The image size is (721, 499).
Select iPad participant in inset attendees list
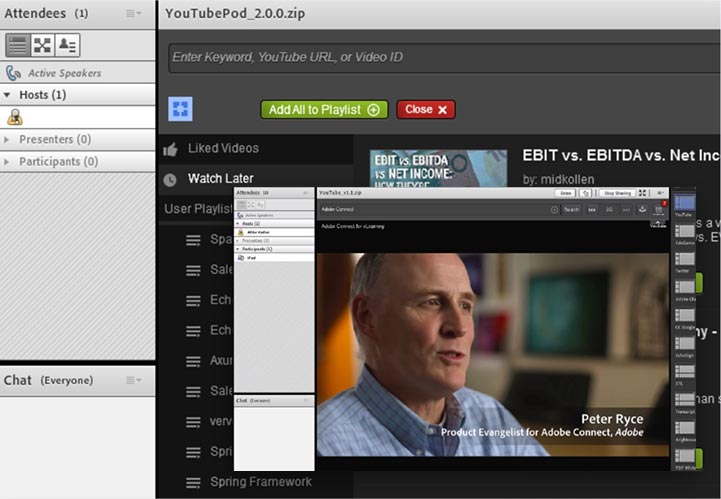point(274,258)
